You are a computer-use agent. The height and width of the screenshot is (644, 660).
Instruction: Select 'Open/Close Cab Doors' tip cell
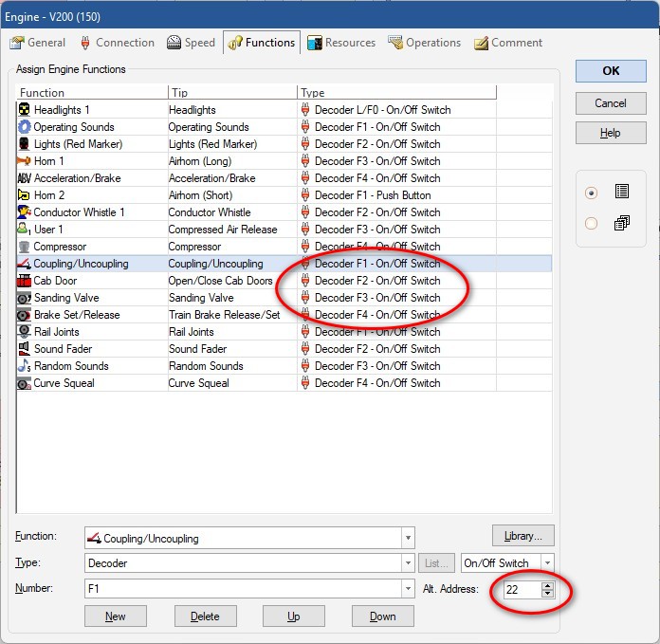click(221, 281)
